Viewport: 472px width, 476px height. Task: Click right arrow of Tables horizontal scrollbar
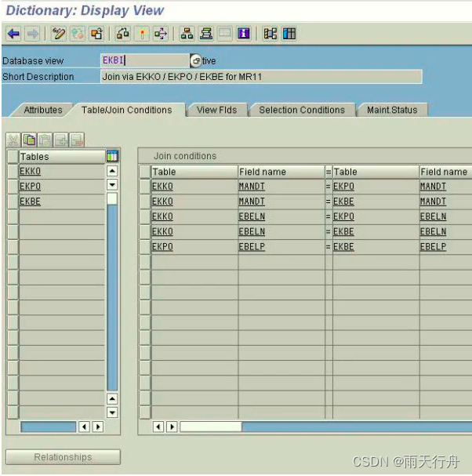[98, 427]
